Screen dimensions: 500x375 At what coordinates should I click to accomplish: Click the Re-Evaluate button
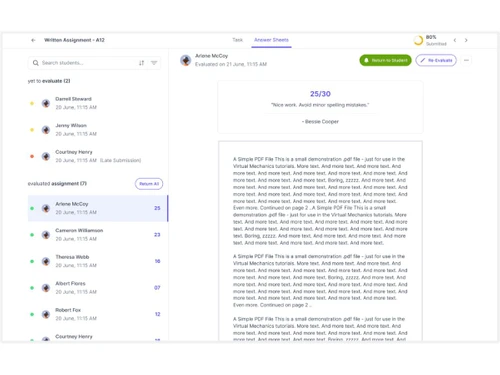pos(436,60)
